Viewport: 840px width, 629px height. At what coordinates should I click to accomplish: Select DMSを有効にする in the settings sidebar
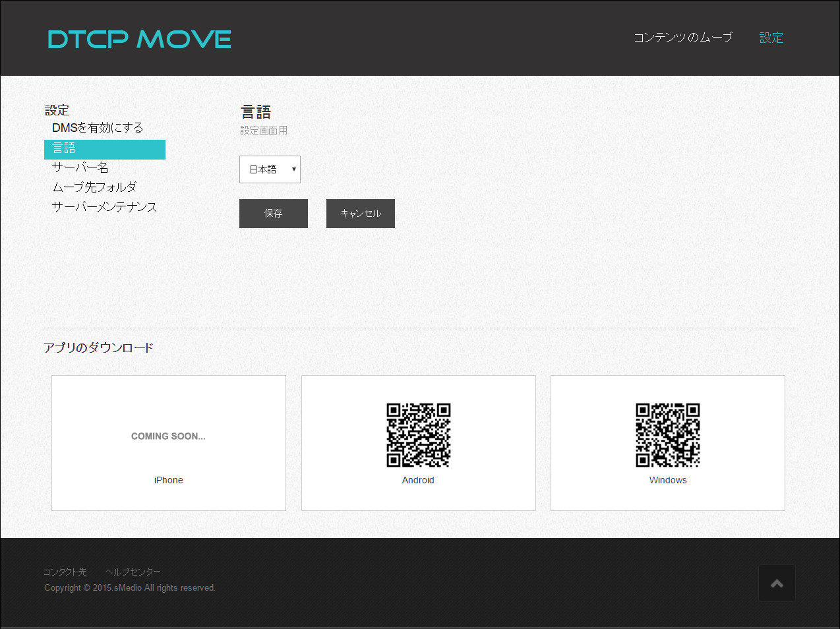[x=97, y=127]
